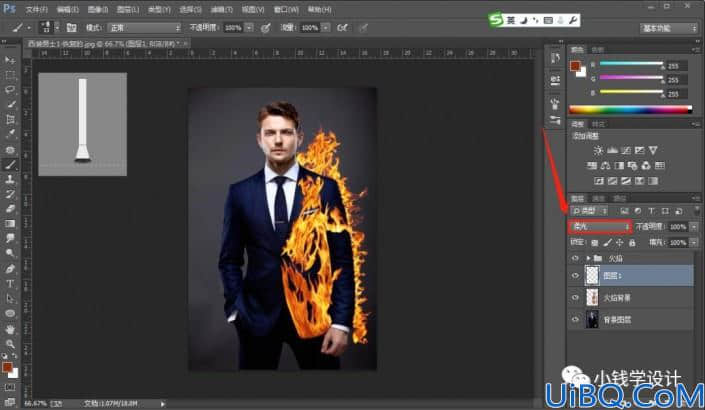Toggle lock transparent pixels
The width and height of the screenshot is (705, 410).
coord(594,243)
